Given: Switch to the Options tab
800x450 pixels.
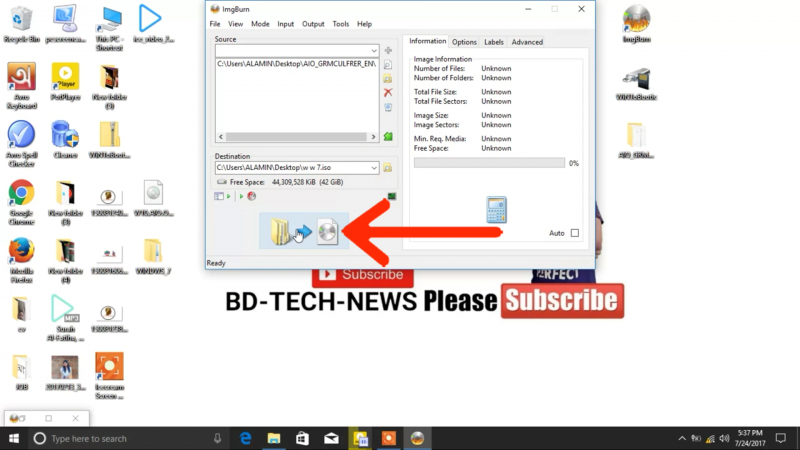Looking at the screenshot, I should [464, 42].
